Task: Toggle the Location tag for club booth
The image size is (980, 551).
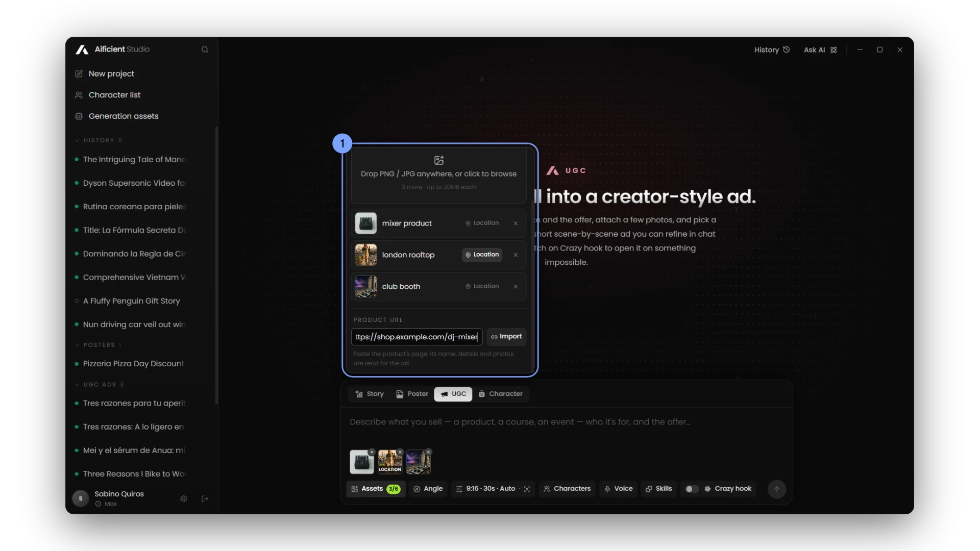Action: click(x=482, y=286)
